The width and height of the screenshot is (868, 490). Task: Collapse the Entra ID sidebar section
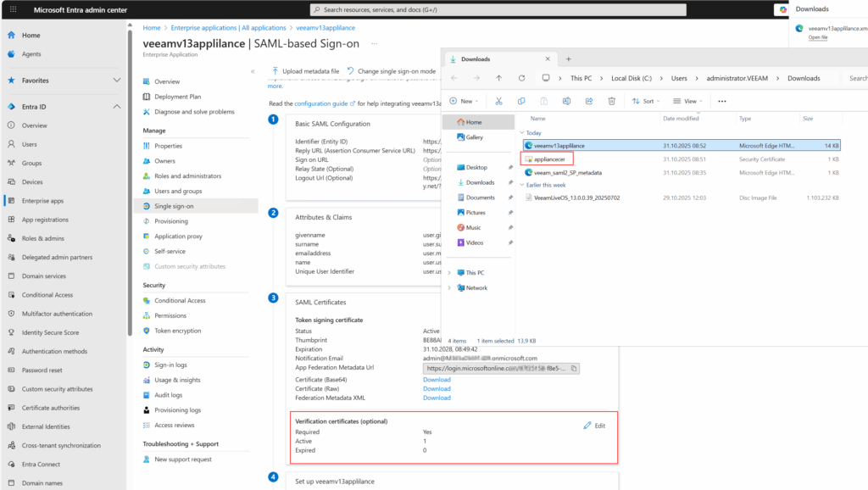pyautogui.click(x=117, y=107)
